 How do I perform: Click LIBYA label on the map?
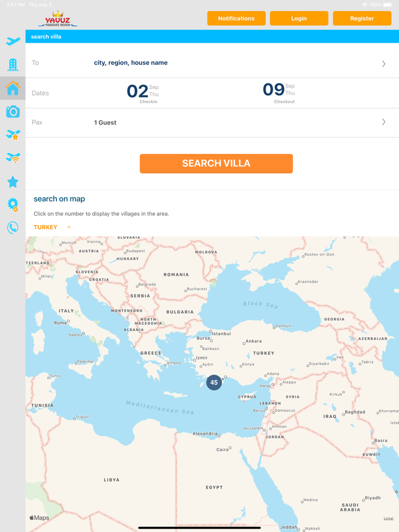coord(112,480)
